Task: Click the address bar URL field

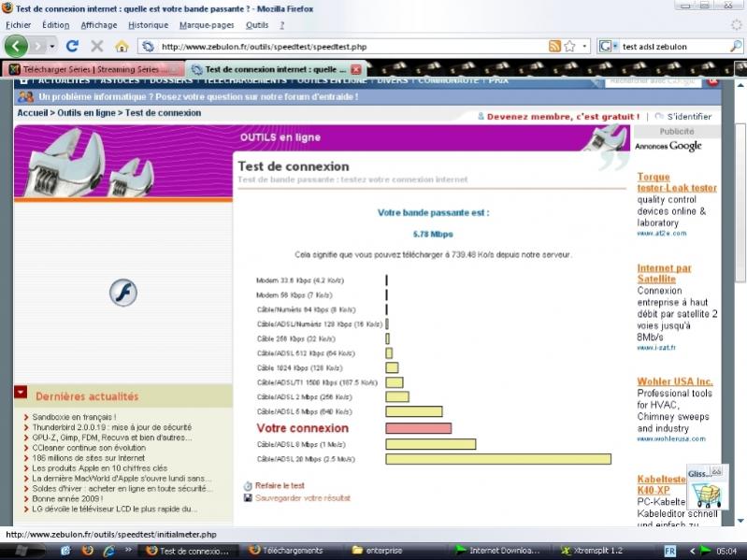Action: (346, 46)
